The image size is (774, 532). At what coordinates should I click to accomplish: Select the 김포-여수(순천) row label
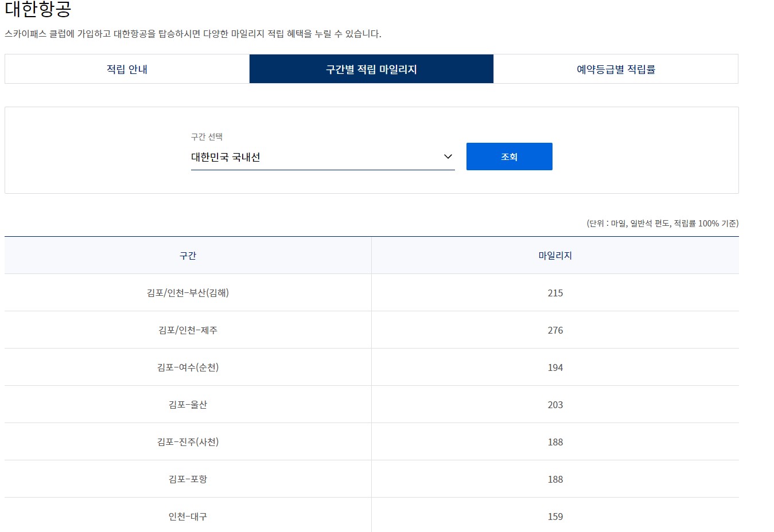pyautogui.click(x=188, y=367)
